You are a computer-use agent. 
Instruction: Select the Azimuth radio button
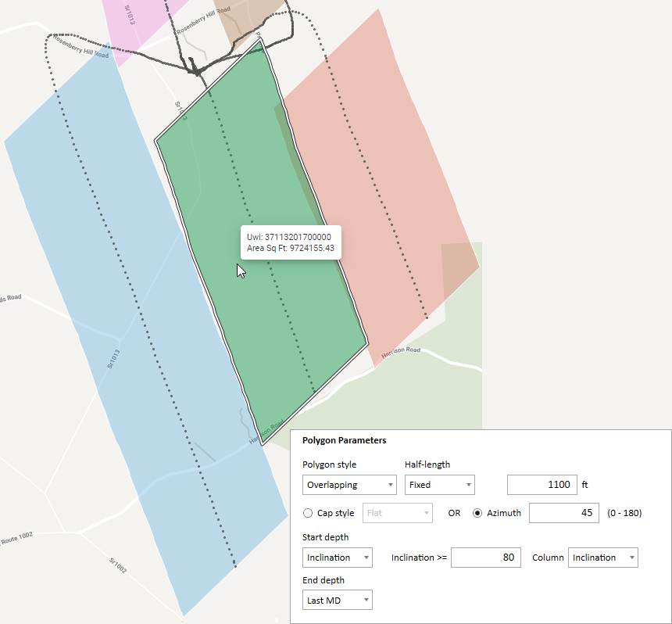477,514
